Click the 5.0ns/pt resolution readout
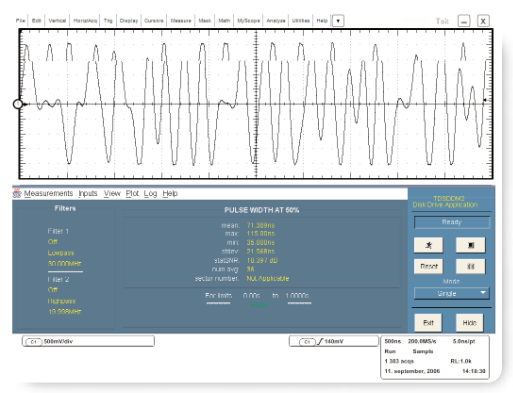The image size is (513, 393). click(x=464, y=341)
